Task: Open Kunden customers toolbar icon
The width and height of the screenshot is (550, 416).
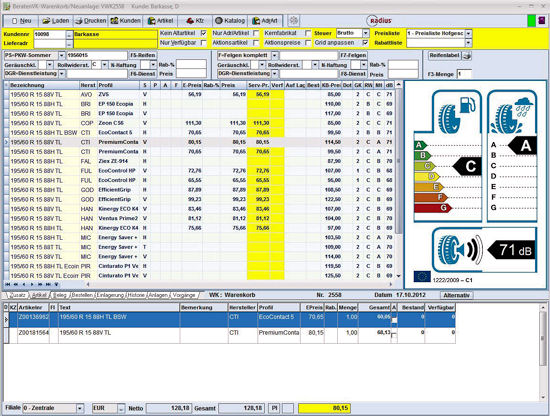Action: 114,21
